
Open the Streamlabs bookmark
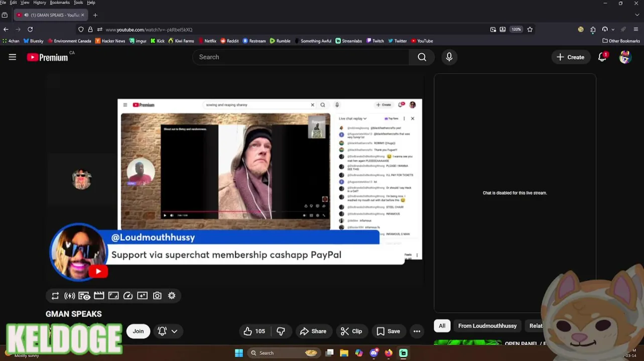pyautogui.click(x=348, y=41)
